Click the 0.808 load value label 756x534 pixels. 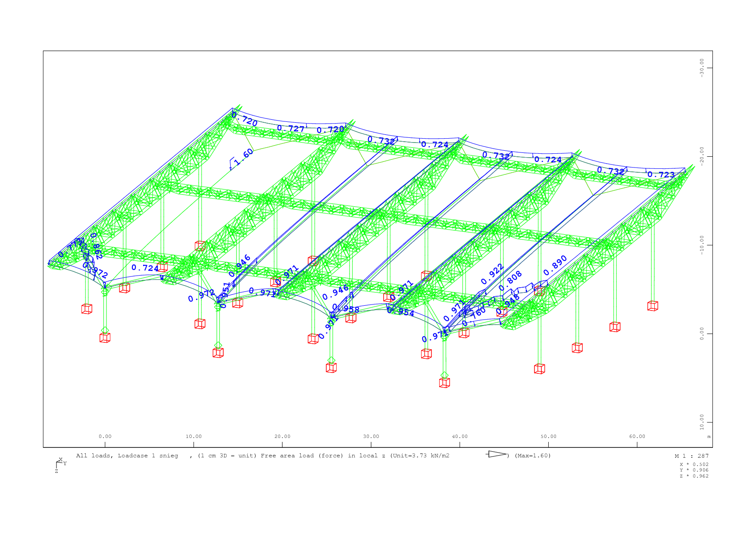coord(510,281)
